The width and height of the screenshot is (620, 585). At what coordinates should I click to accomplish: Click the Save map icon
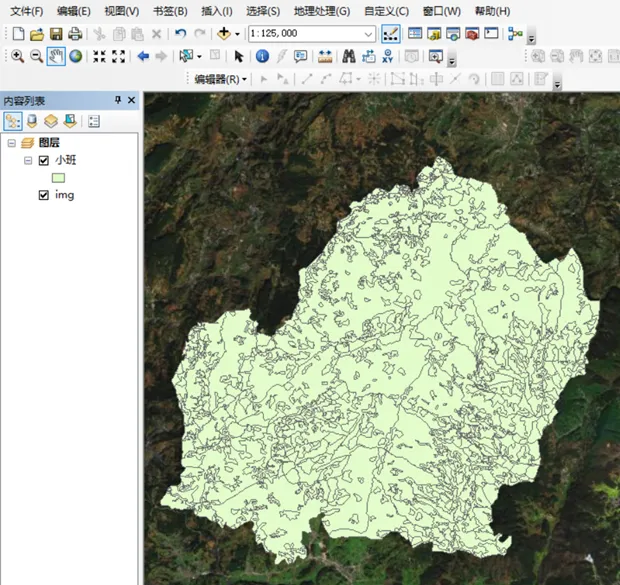(x=56, y=34)
